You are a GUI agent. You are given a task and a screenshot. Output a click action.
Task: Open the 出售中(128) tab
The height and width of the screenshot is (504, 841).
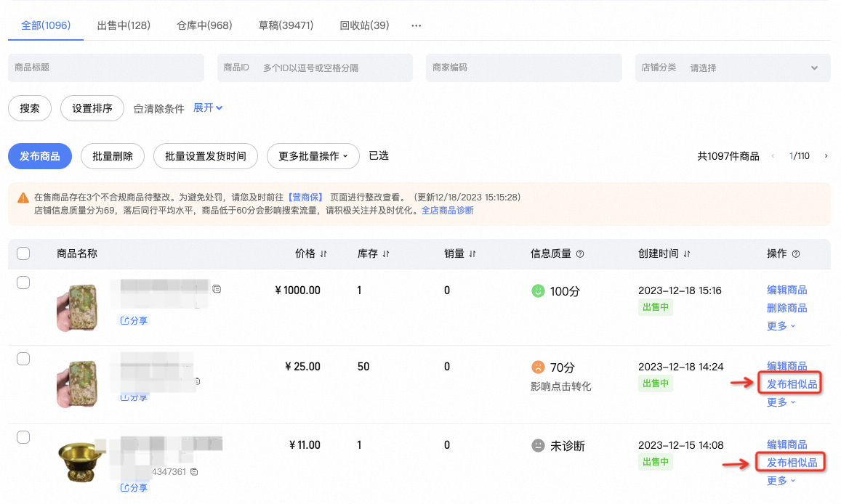click(124, 25)
